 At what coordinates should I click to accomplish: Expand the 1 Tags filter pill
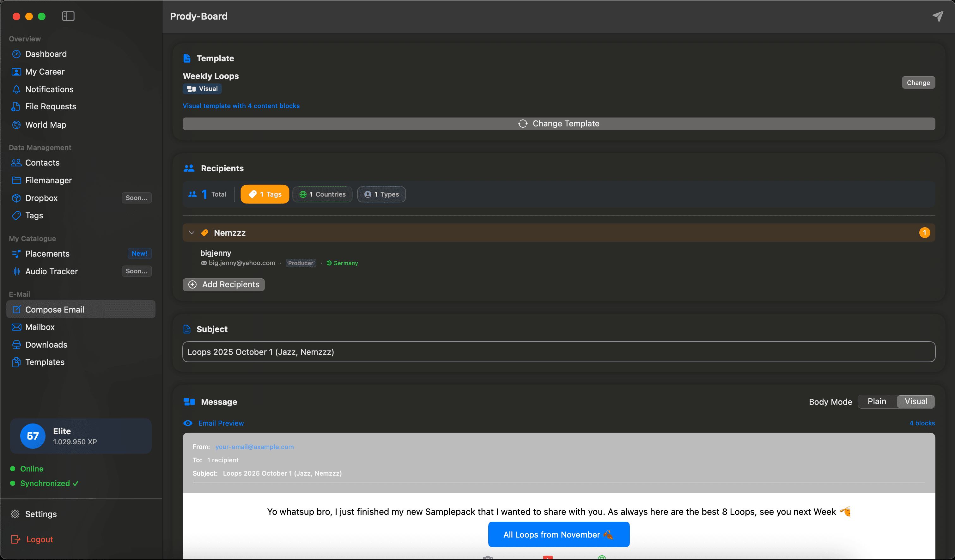(x=265, y=194)
